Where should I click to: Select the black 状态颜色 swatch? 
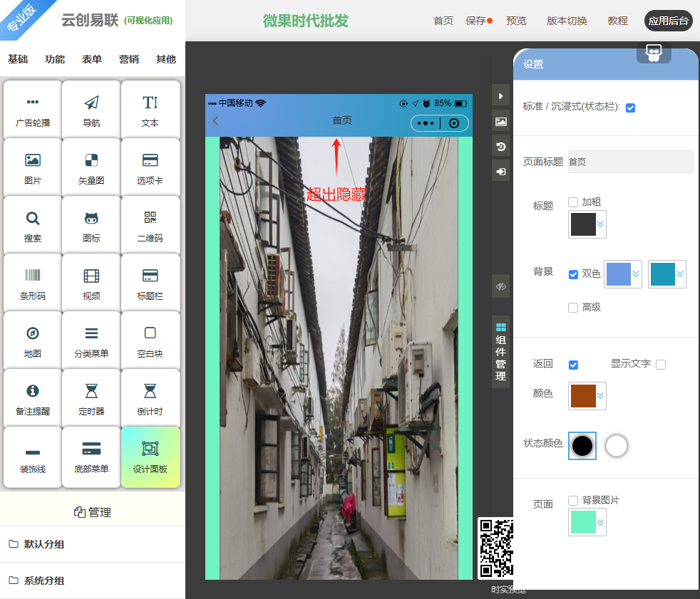582,446
